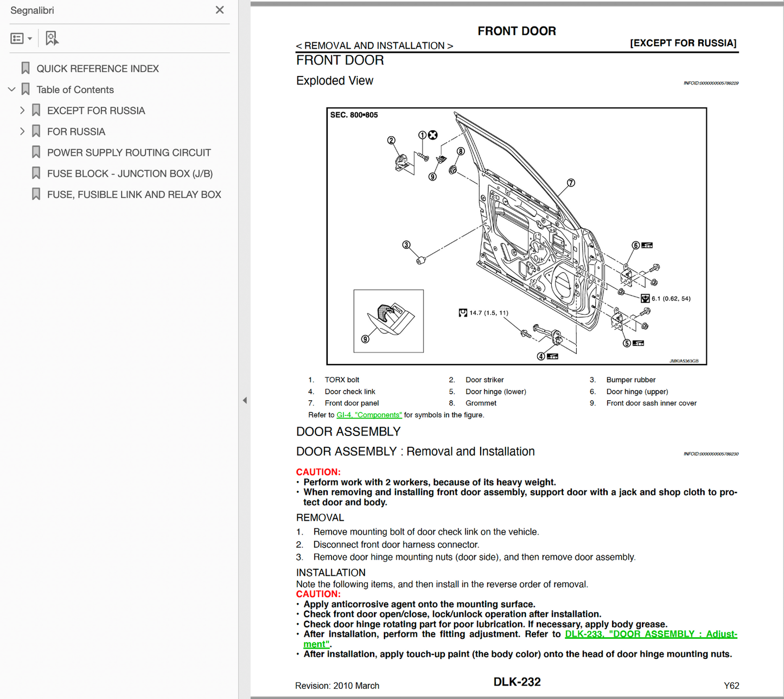Click the 'INSTALLATION' subheading text
The image size is (784, 699).
(331, 573)
